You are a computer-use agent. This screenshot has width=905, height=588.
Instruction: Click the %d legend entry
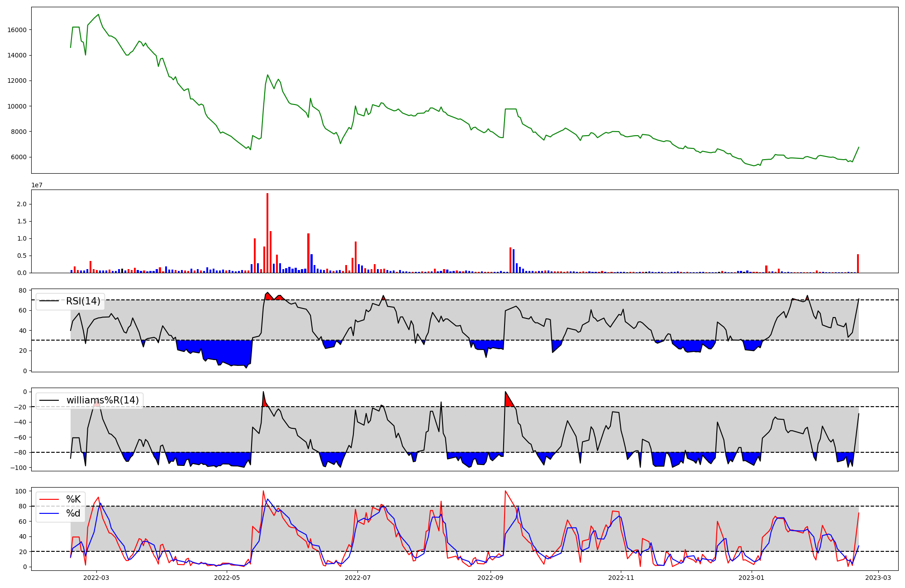pos(73,513)
